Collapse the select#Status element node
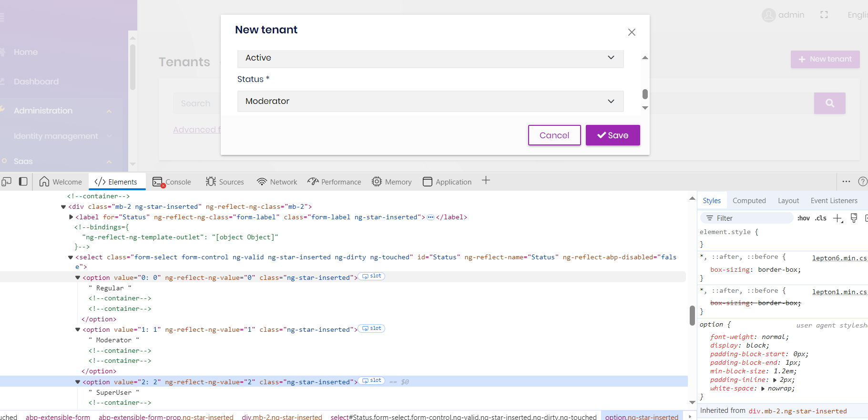The width and height of the screenshot is (868, 420). pyautogui.click(x=71, y=257)
